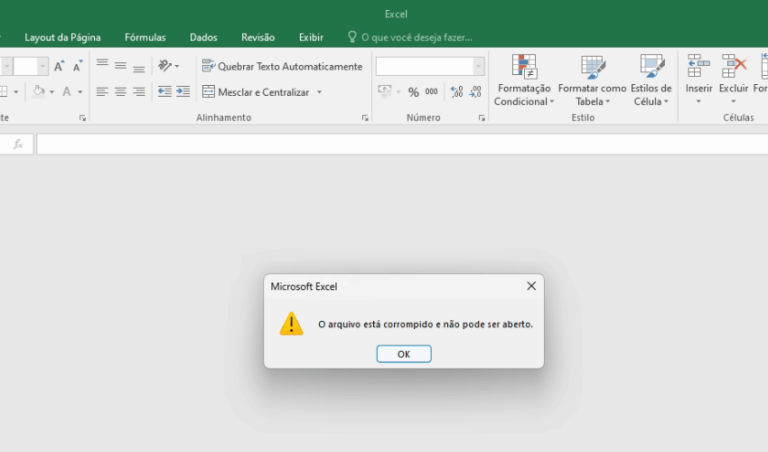Click the font color A icon
Image resolution: width=768 pixels, height=452 pixels.
(x=67, y=92)
